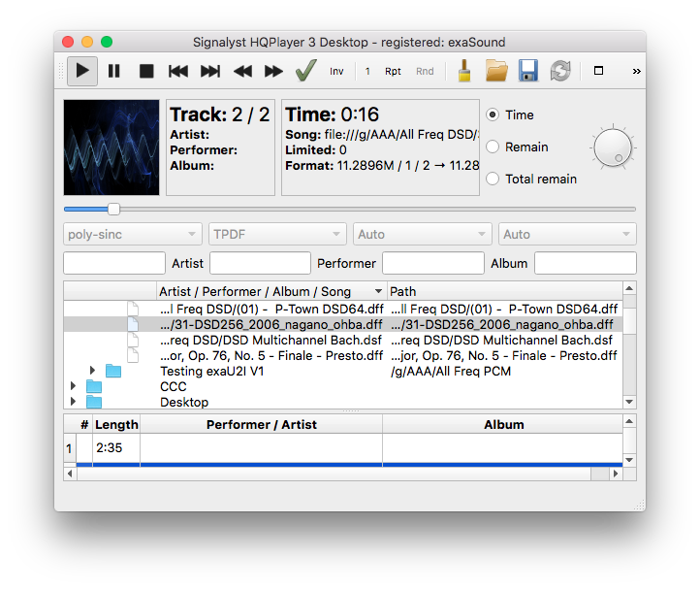
Task: Expand the Testing exaU2I V1 folder
Action: click(x=92, y=371)
